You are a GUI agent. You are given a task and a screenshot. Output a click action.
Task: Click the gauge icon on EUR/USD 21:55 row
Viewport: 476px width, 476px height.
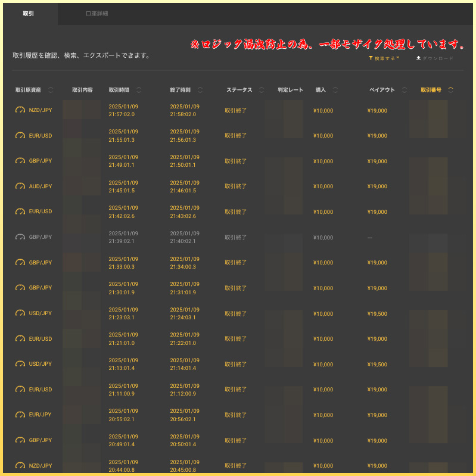click(20, 136)
